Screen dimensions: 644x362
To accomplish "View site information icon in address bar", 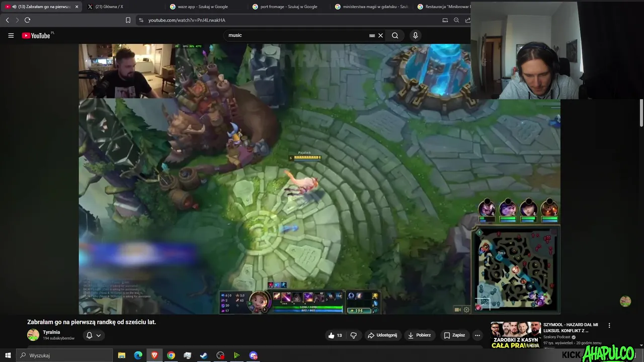I will (141, 20).
